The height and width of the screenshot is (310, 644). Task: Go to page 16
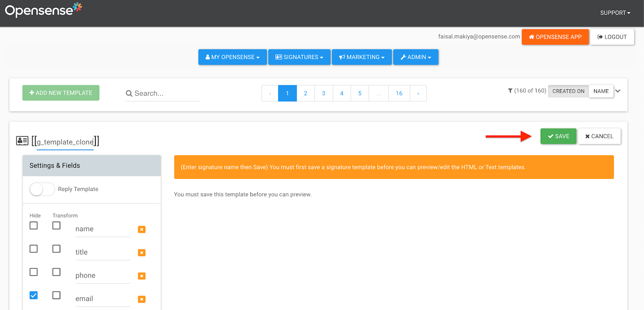click(399, 93)
